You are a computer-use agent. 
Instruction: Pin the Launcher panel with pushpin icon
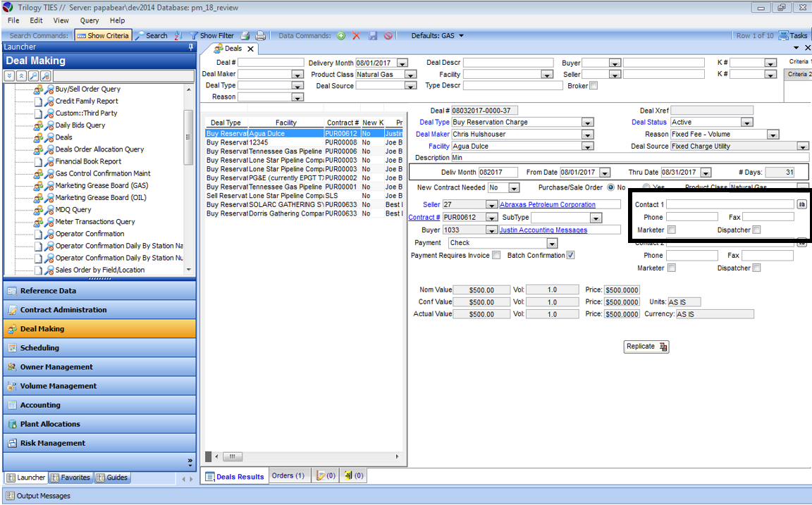click(x=190, y=47)
